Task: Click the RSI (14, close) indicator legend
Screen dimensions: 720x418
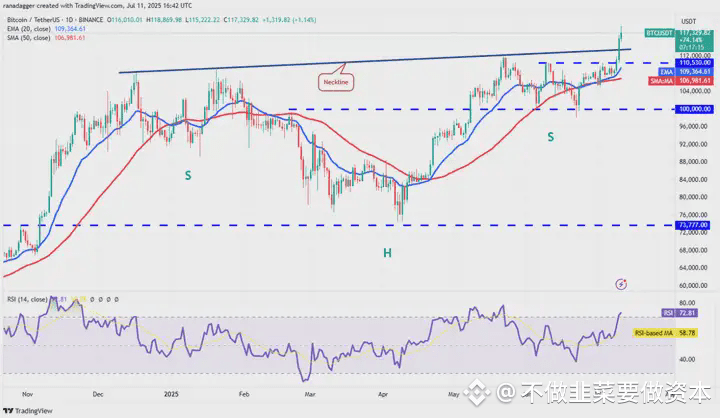Action: click(28, 299)
